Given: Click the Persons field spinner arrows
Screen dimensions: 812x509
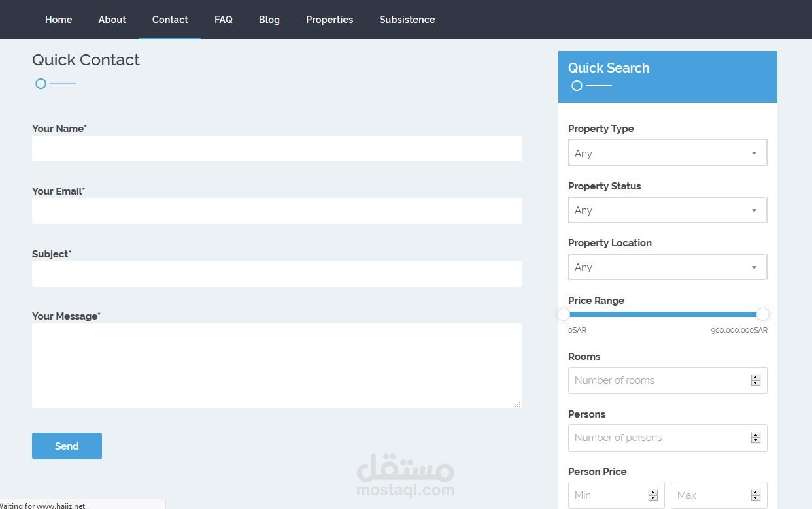Looking at the screenshot, I should tap(756, 438).
